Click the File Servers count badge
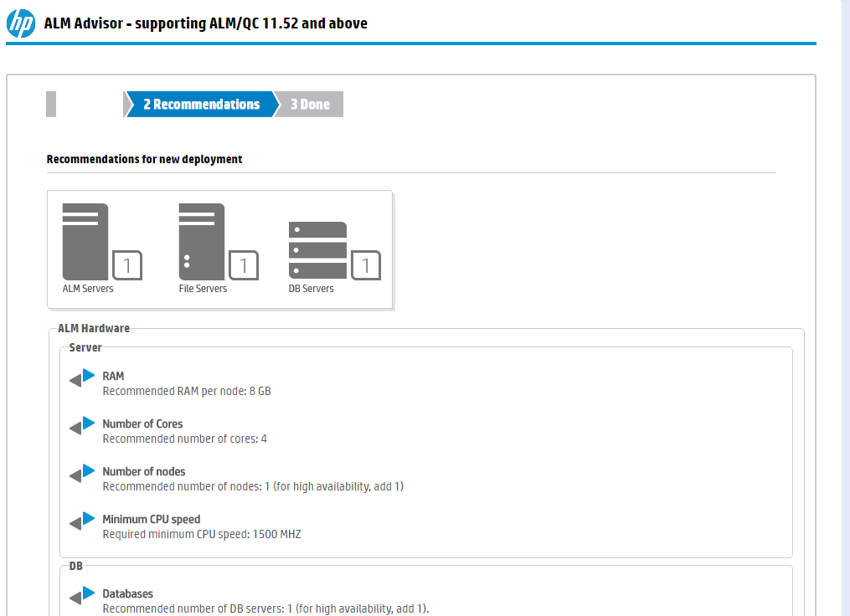 tap(244, 265)
